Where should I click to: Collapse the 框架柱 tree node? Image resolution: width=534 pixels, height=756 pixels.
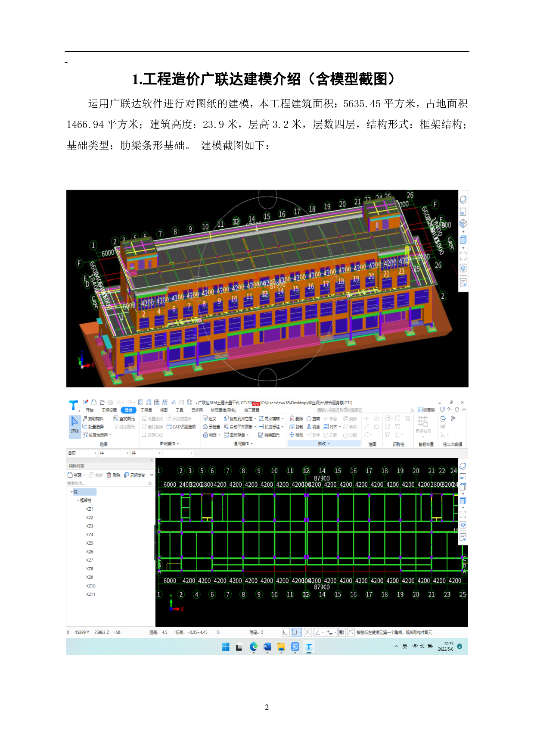(x=78, y=500)
